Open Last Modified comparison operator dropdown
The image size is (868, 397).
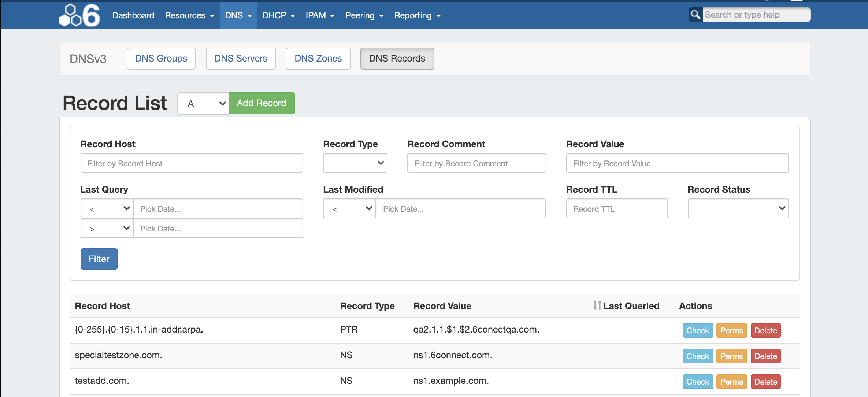349,208
